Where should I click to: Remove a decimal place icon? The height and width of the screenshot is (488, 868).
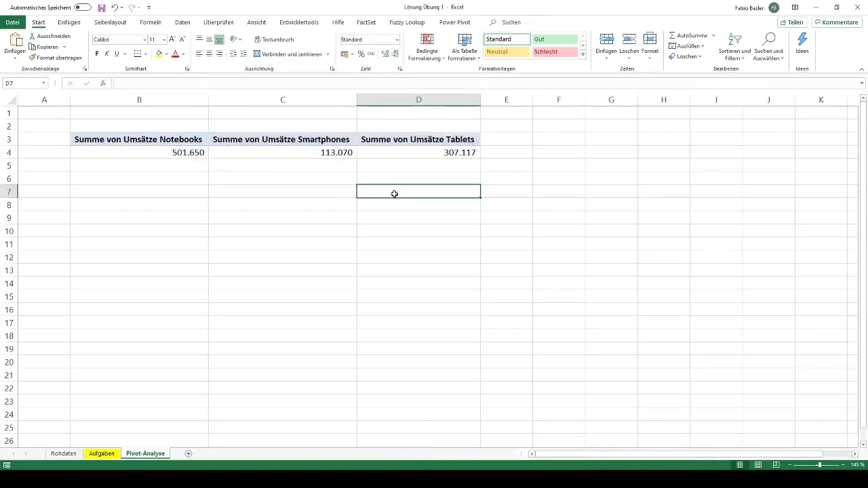point(395,54)
